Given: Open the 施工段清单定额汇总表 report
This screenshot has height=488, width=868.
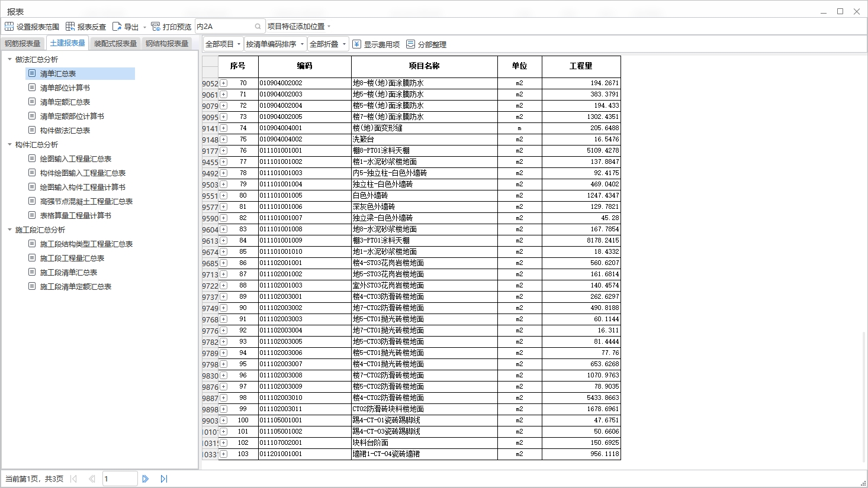Looking at the screenshot, I should [x=76, y=286].
